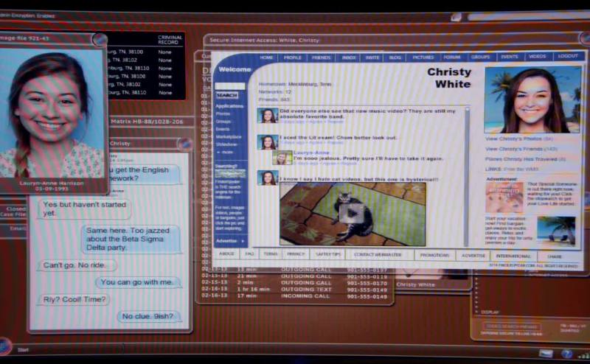Click the sidebar search input field
Screen dimensions: 590x364
pyautogui.click(x=229, y=85)
